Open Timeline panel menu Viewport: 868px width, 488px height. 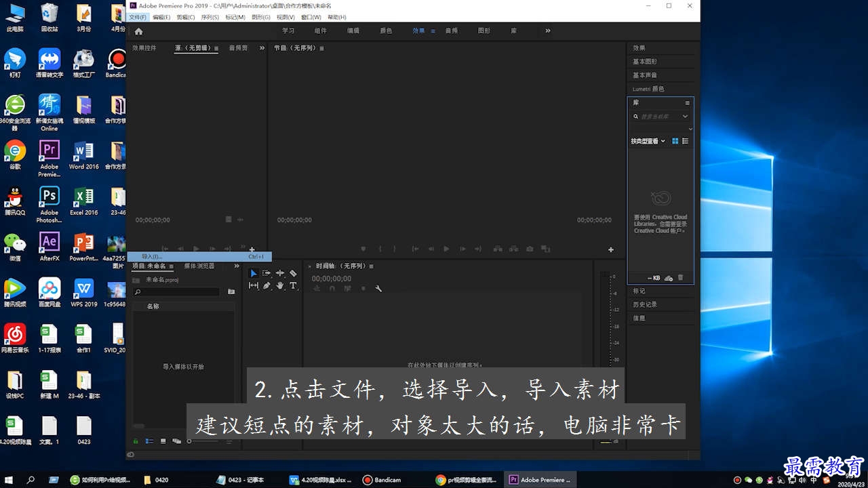tap(370, 266)
